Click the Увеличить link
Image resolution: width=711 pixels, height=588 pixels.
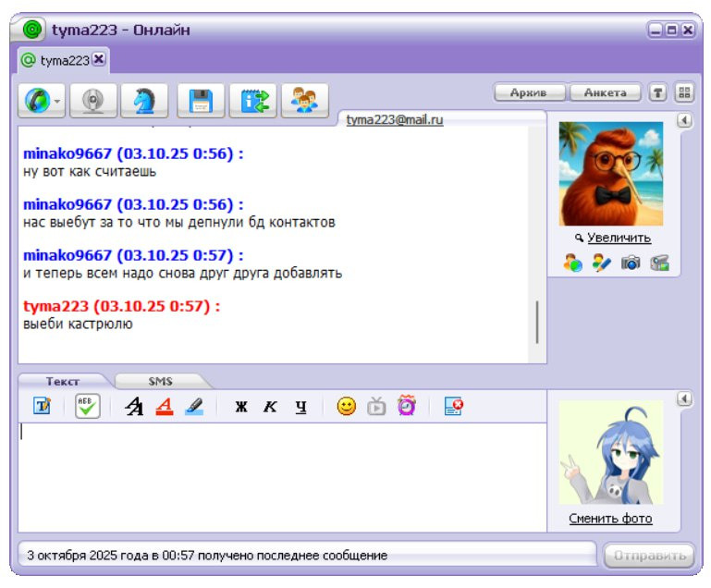[619, 238]
